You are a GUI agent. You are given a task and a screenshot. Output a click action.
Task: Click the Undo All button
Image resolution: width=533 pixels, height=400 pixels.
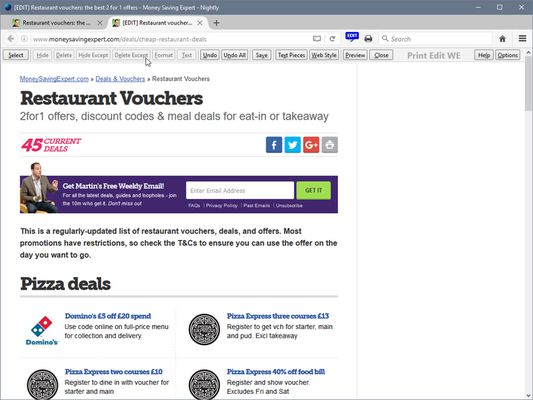pyautogui.click(x=235, y=55)
